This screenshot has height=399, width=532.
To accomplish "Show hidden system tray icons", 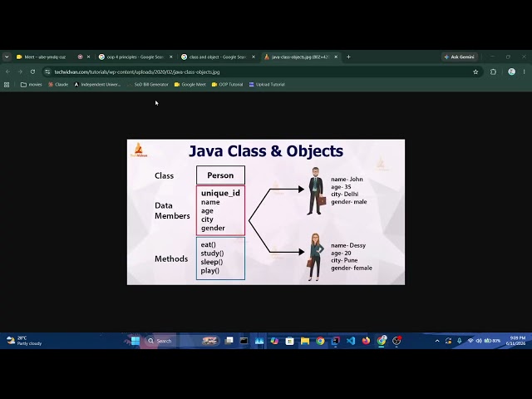I will click(437, 341).
